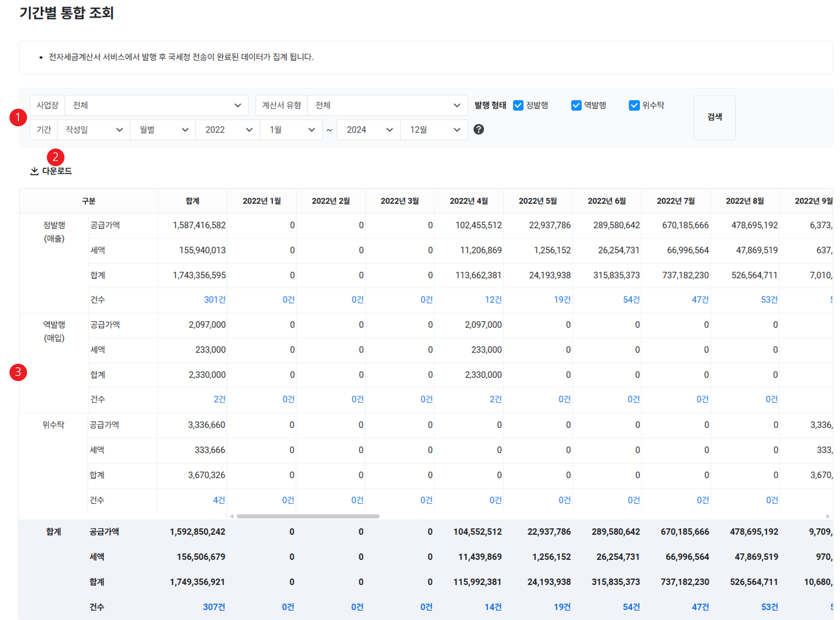The width and height of the screenshot is (840, 620).
Task: Click the download arrow icon
Action: pos(34,171)
